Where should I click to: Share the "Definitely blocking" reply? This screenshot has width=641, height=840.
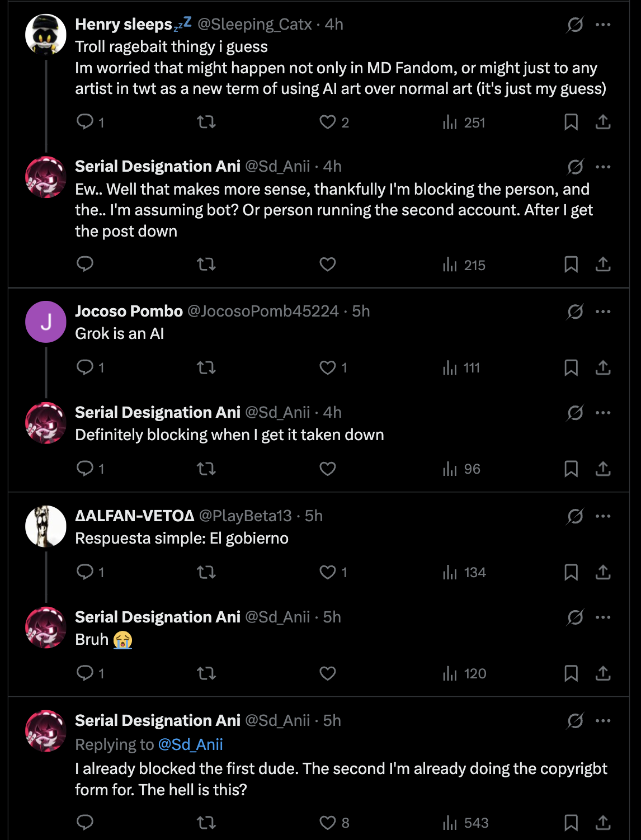(602, 469)
